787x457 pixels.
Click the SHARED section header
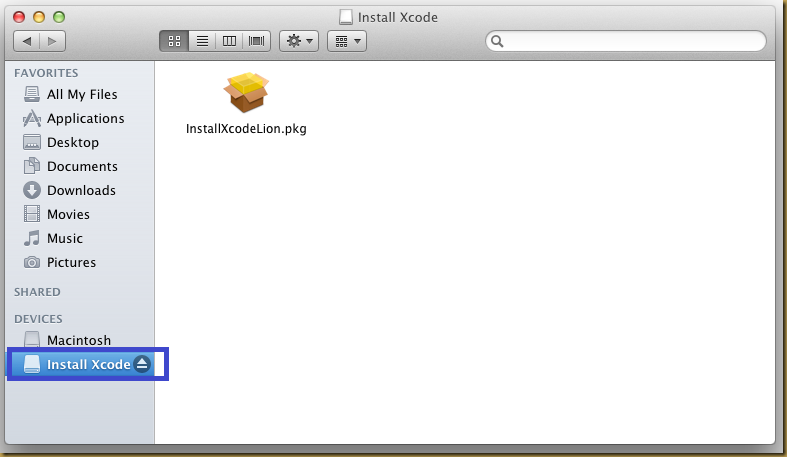[37, 292]
